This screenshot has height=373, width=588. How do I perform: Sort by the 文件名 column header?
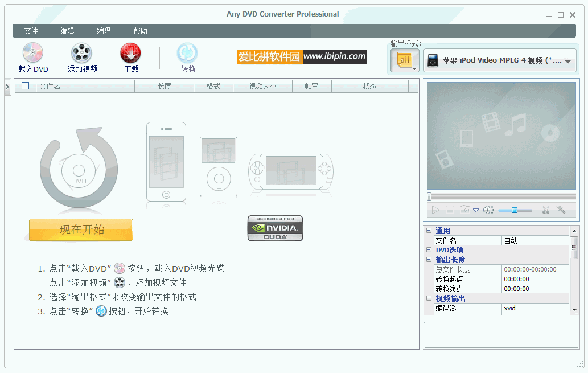pyautogui.click(x=85, y=87)
